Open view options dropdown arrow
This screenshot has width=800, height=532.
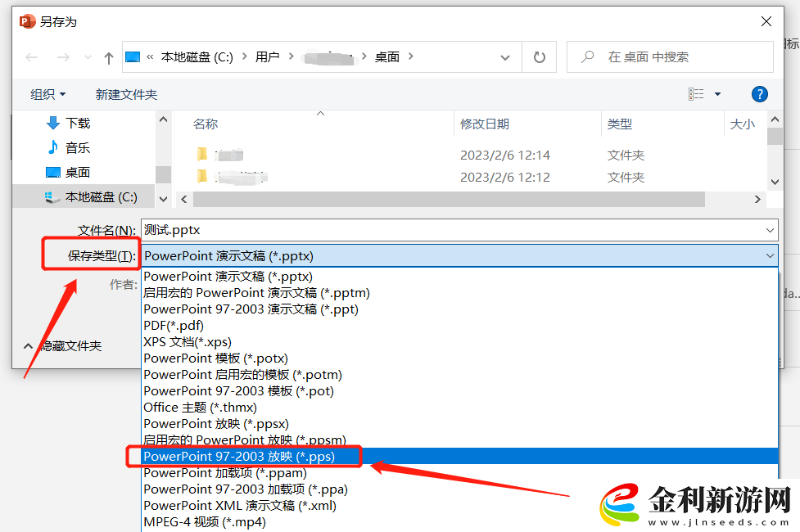tap(717, 94)
